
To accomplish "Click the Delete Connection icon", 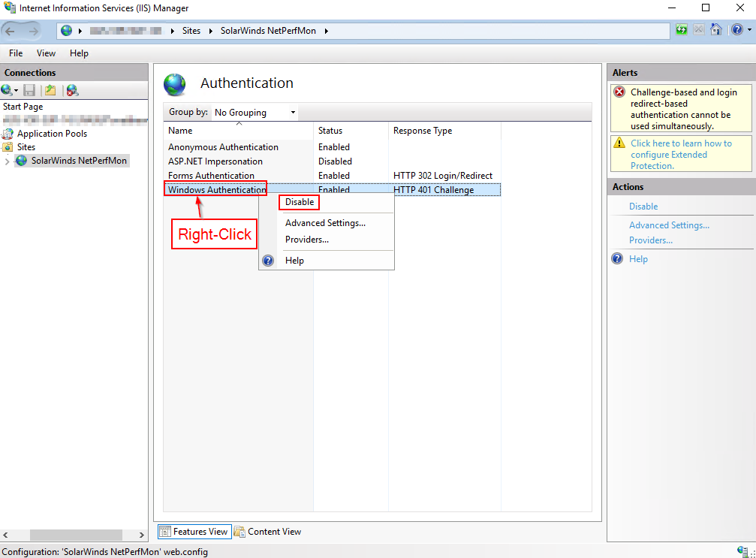I will pyautogui.click(x=72, y=90).
